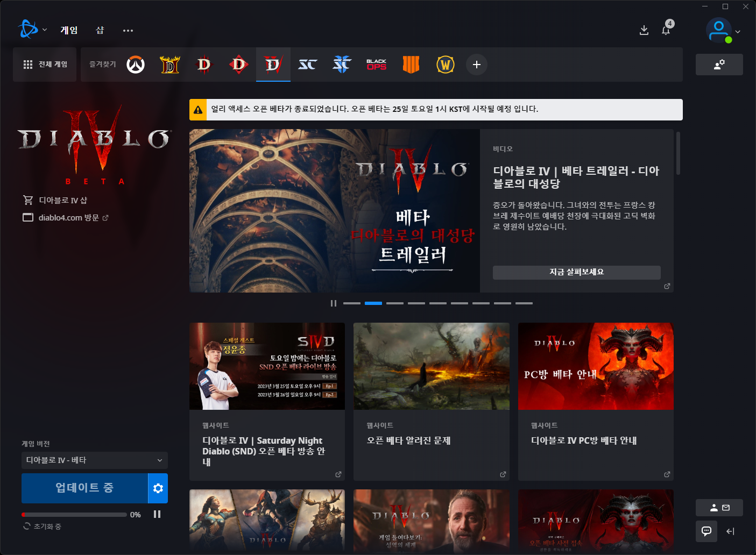756x555 pixels.
Task: Pause the banner carousel
Action: (334, 303)
